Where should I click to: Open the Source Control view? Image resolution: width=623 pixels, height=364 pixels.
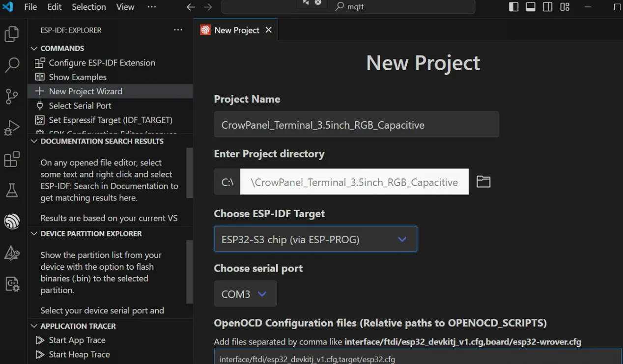tap(12, 96)
